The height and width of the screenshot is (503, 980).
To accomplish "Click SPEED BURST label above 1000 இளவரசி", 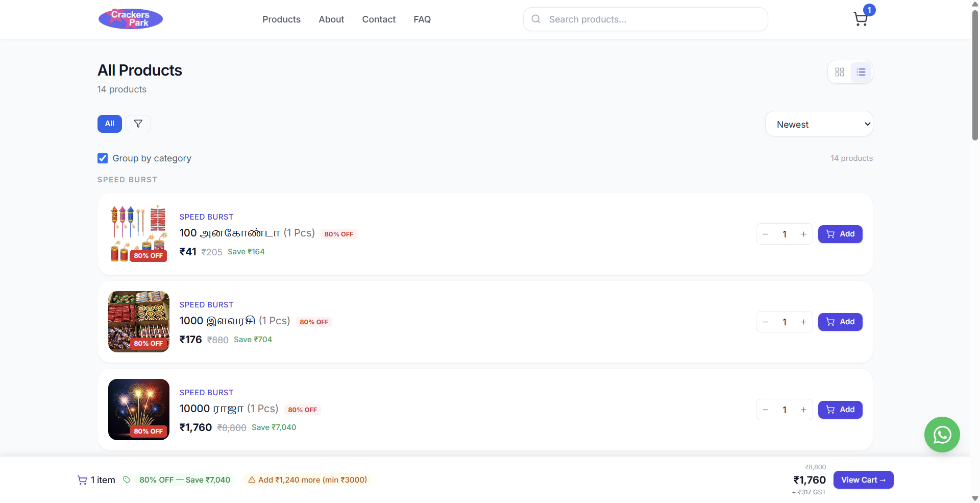I will pos(206,305).
